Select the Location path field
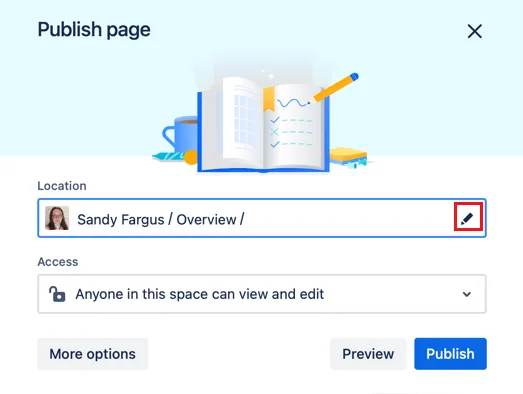The width and height of the screenshot is (523, 394). click(262, 218)
